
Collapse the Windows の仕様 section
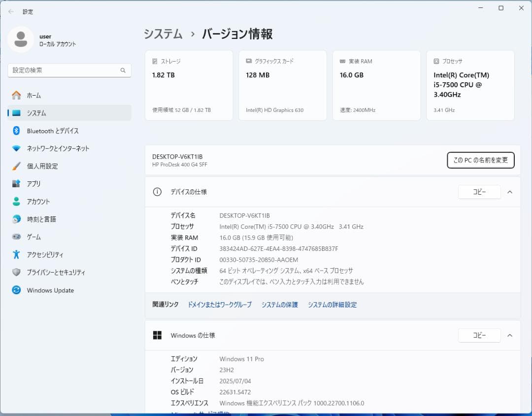510,335
